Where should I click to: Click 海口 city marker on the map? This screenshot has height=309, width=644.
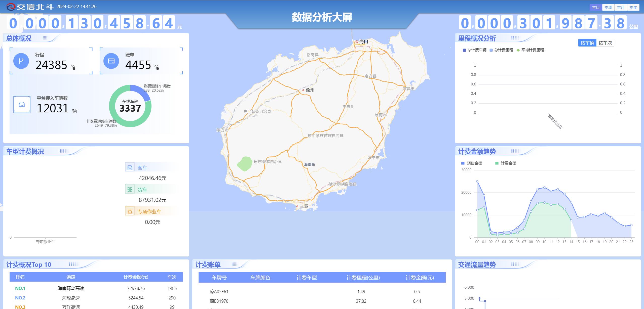(357, 42)
